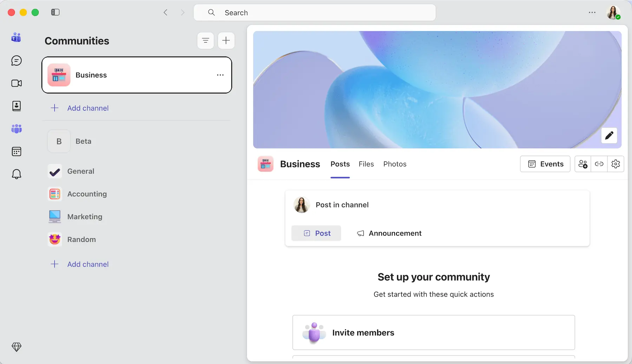Copy community link chain icon
This screenshot has width=632, height=364.
point(599,164)
